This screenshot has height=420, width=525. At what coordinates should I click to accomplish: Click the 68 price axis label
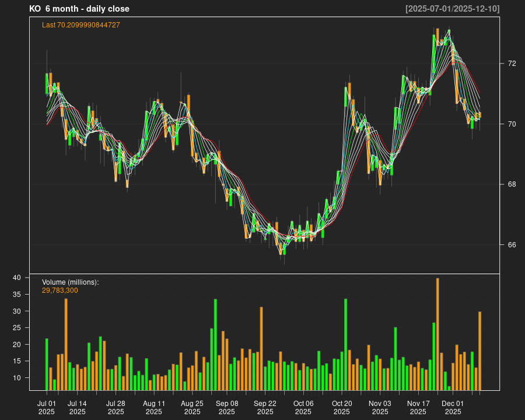point(512,184)
